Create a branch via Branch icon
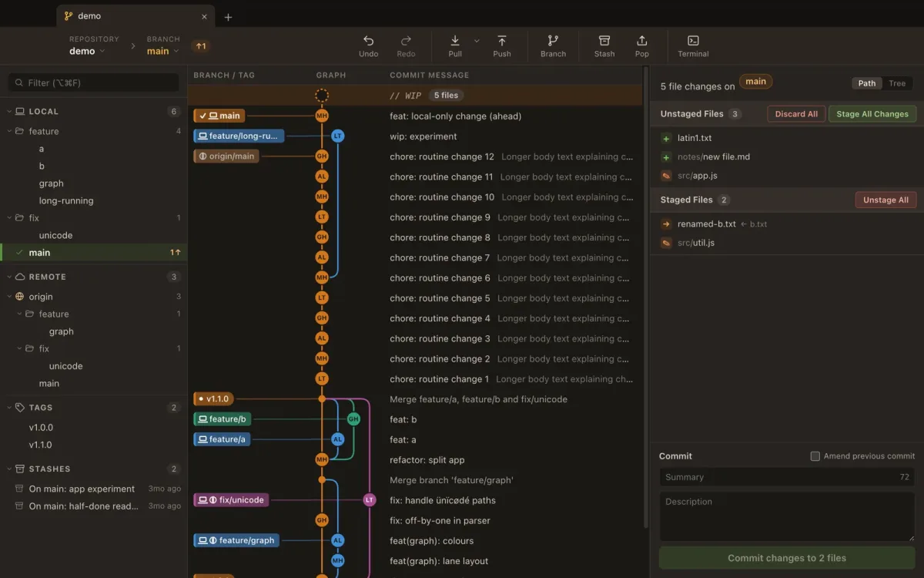The image size is (924, 578). [553, 41]
